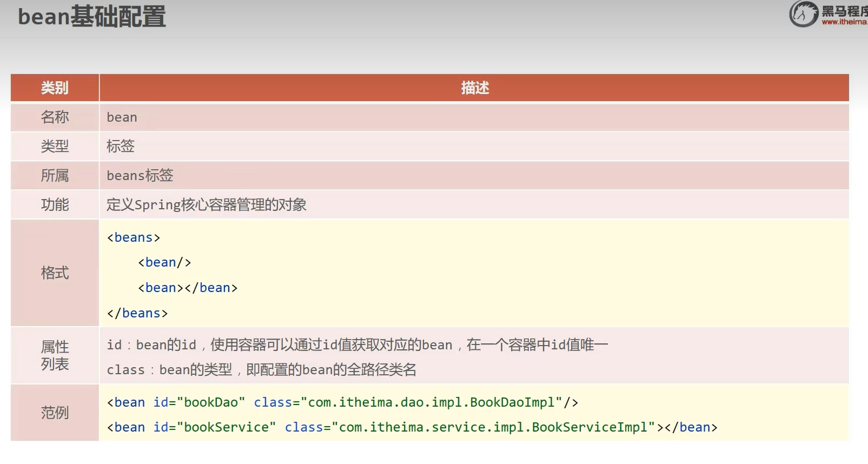The height and width of the screenshot is (464, 868).
Task: Click the opening '<beans>' tag code
Action: tap(134, 237)
